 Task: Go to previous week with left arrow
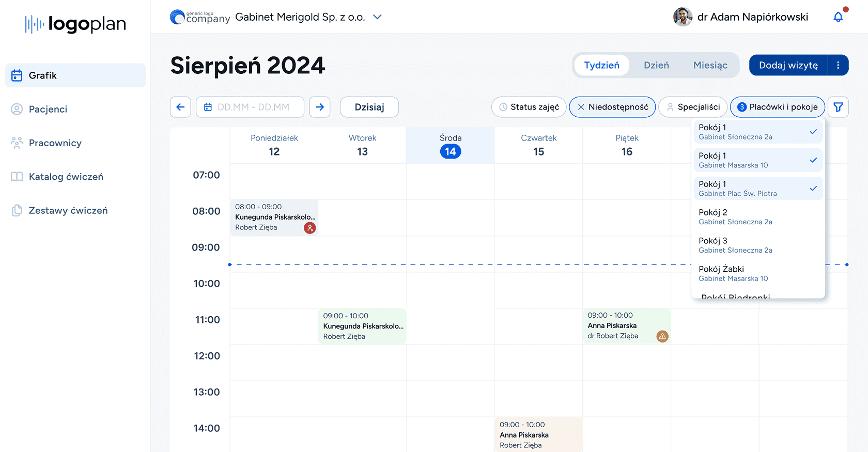[180, 107]
